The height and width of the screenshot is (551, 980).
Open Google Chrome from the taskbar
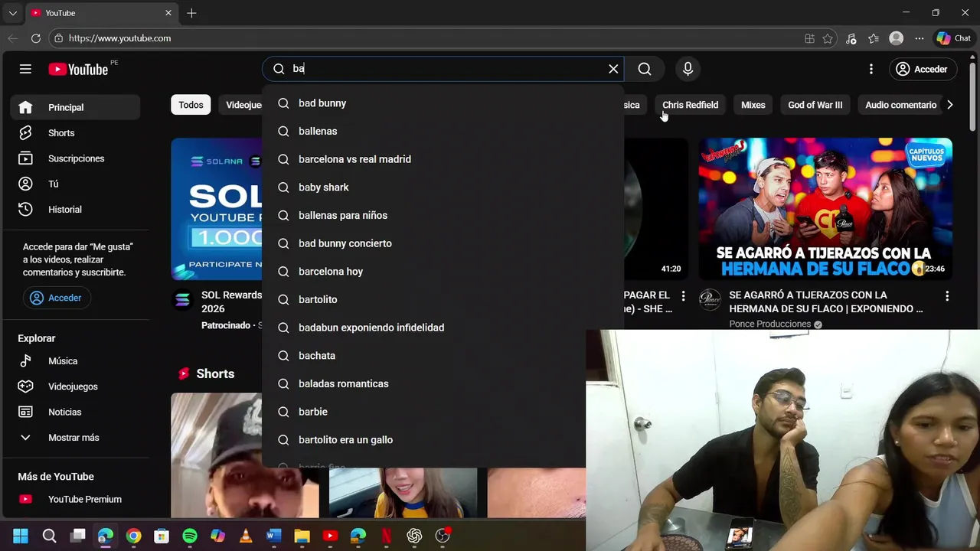pyautogui.click(x=133, y=536)
